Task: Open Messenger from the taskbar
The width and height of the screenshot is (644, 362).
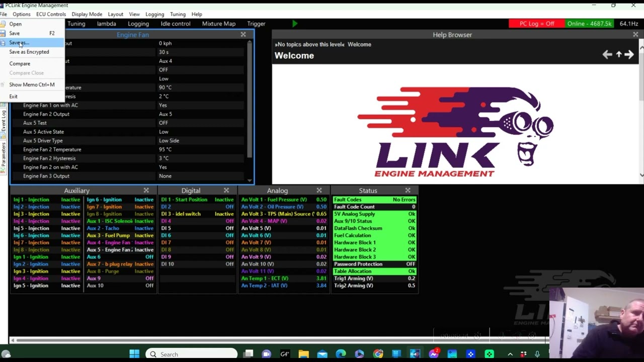Action: 434,354
